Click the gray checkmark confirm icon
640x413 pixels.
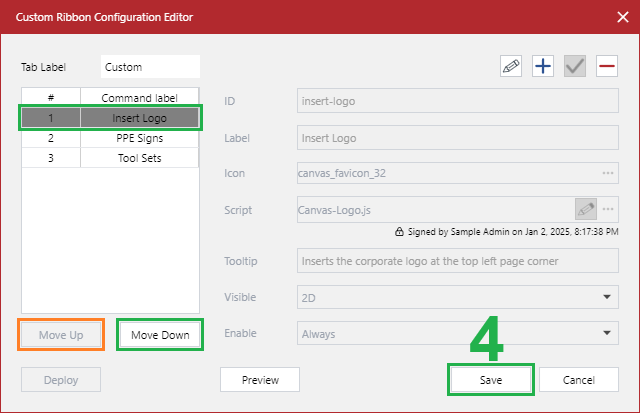point(574,66)
